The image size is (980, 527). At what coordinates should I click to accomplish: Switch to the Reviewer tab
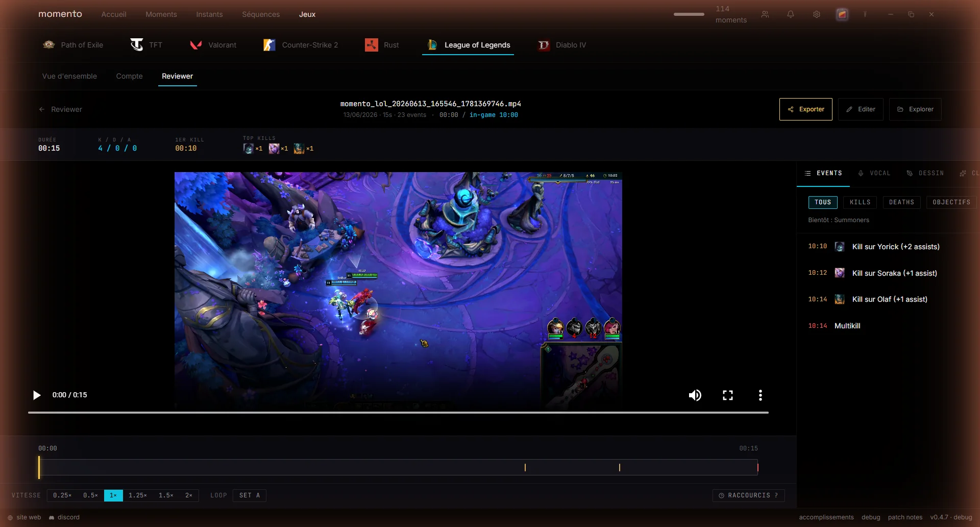[177, 76]
